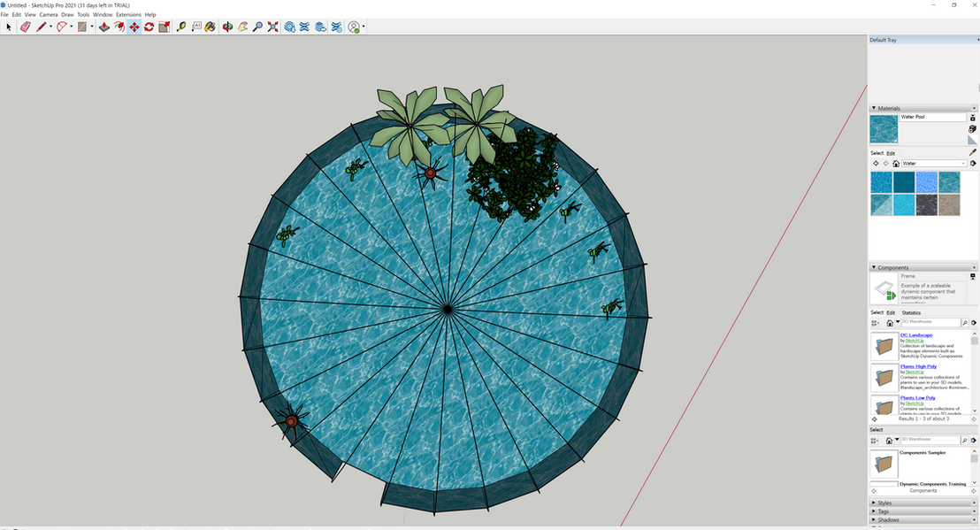The height and width of the screenshot is (530, 980).
Task: Click the Components Sampler thumbnail
Action: tap(883, 464)
